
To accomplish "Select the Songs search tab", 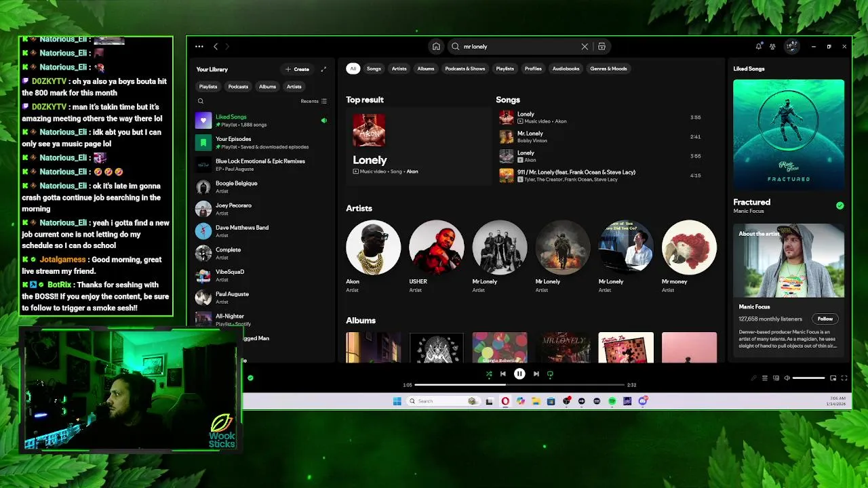I will pyautogui.click(x=374, y=68).
